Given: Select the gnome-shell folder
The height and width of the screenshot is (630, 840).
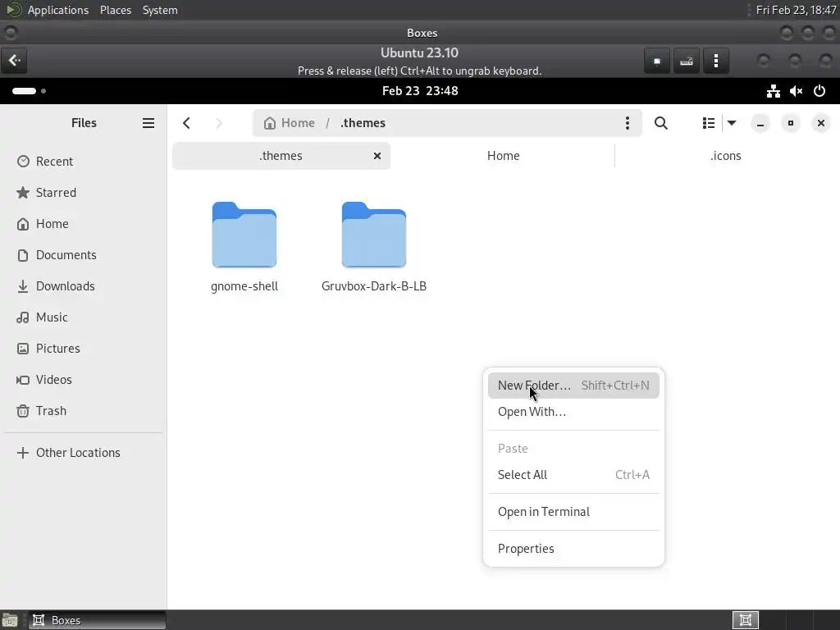Looking at the screenshot, I should pyautogui.click(x=244, y=247).
